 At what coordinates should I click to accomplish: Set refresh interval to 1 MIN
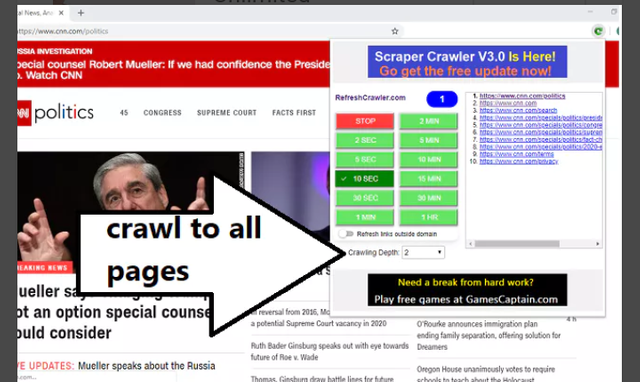point(365,217)
